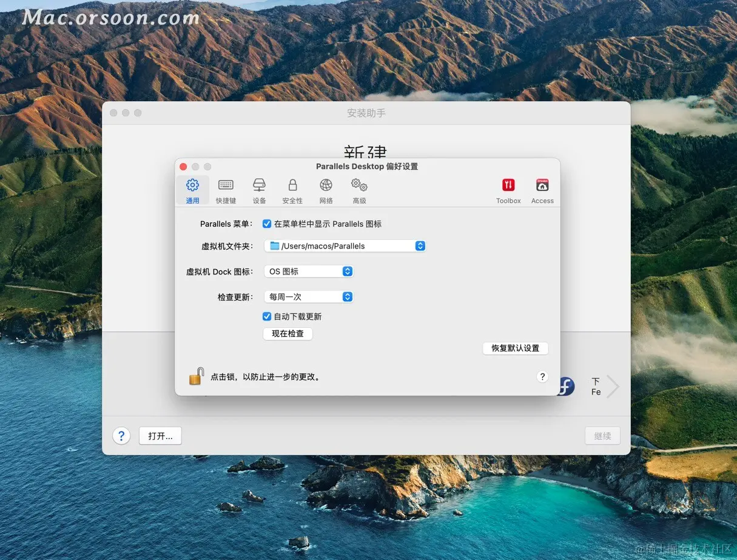Open the 安全性 security lock tab
This screenshot has width=737, height=560.
(x=292, y=190)
